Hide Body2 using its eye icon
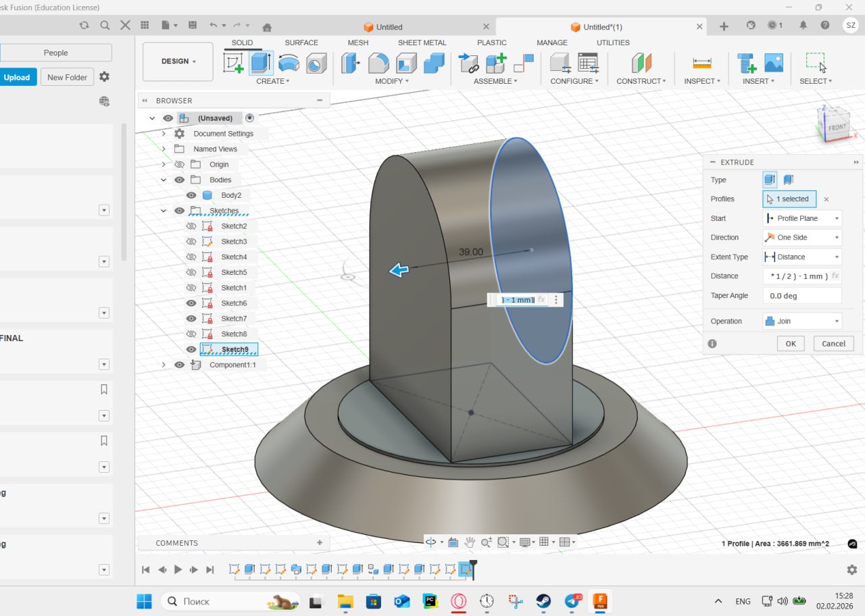 [191, 195]
